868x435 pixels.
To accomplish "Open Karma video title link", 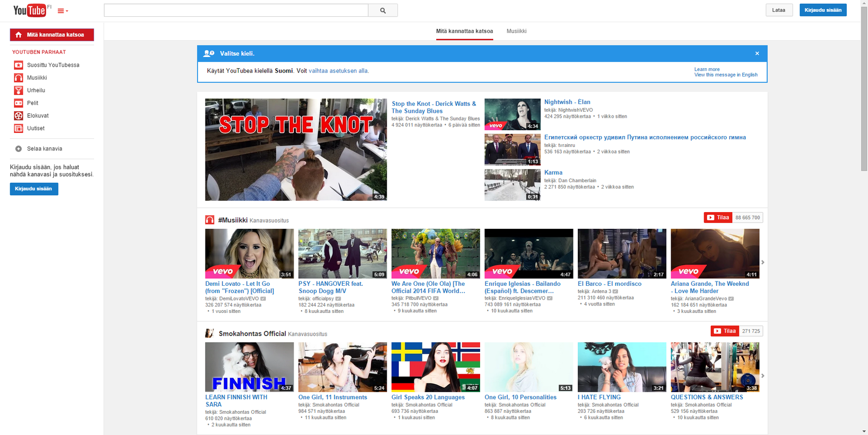I will click(x=553, y=172).
